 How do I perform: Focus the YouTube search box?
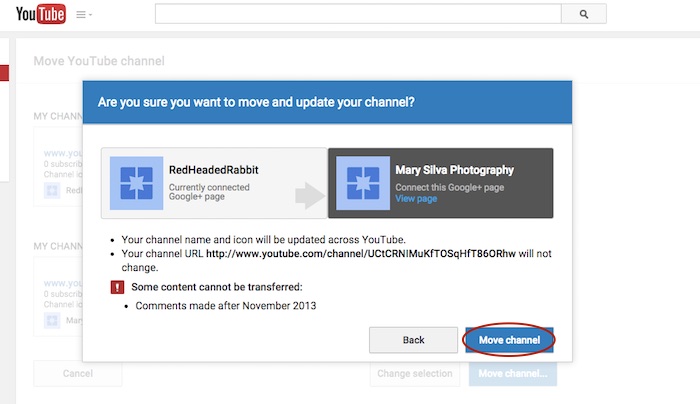[357, 15]
